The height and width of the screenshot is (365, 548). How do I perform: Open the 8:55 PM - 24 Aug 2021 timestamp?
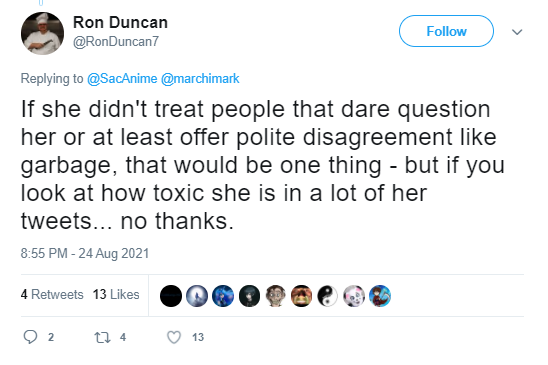(x=85, y=253)
